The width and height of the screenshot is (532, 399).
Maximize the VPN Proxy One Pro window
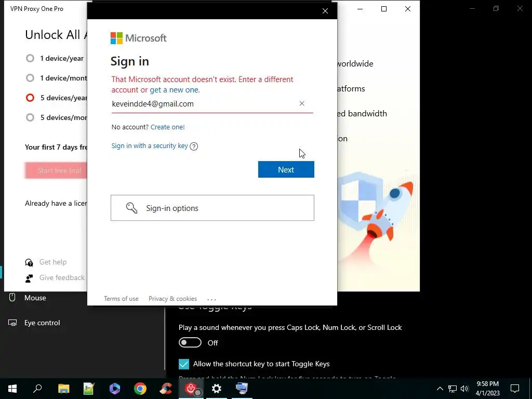coord(384,9)
